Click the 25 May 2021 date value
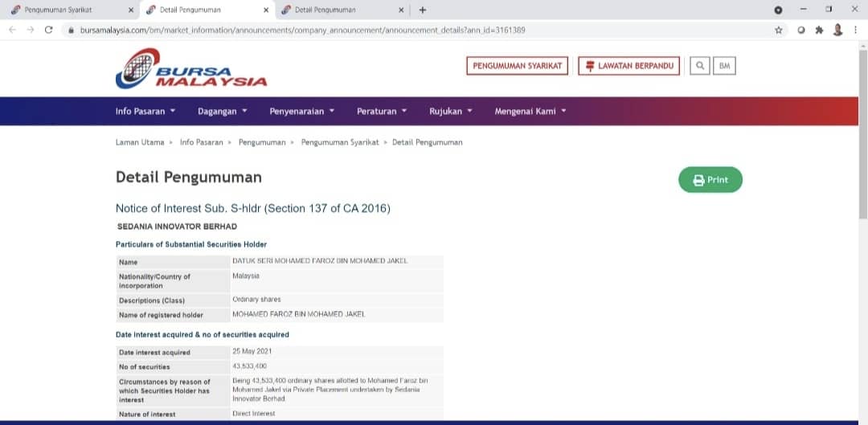This screenshot has height=425, width=868. point(252,351)
